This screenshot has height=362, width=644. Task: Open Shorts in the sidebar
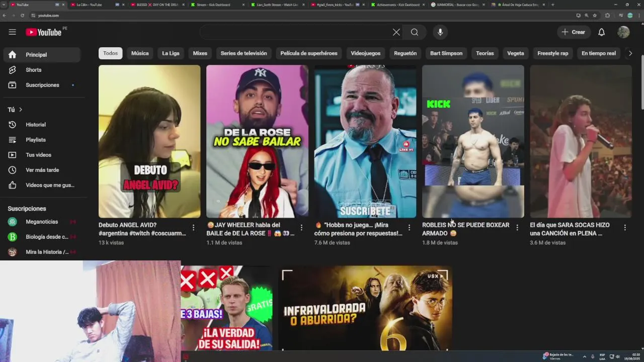point(42,70)
